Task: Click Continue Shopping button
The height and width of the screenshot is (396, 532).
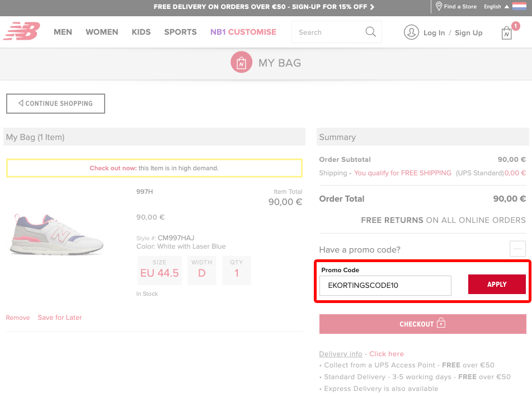Action: pos(55,104)
